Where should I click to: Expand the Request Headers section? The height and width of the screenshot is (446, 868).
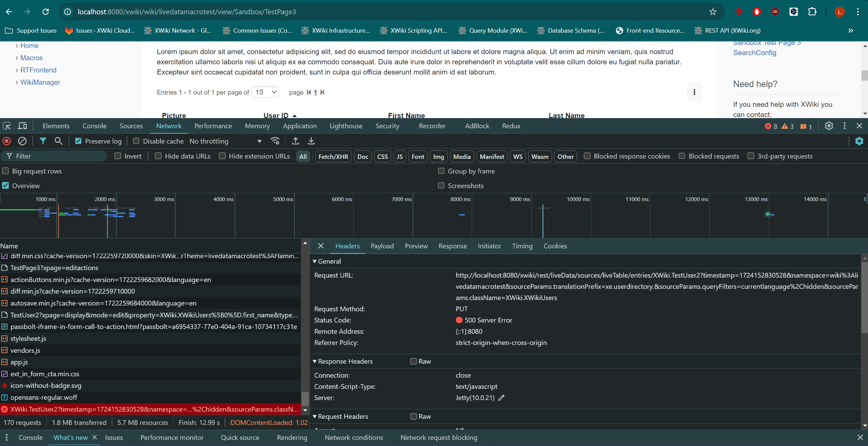coord(317,416)
